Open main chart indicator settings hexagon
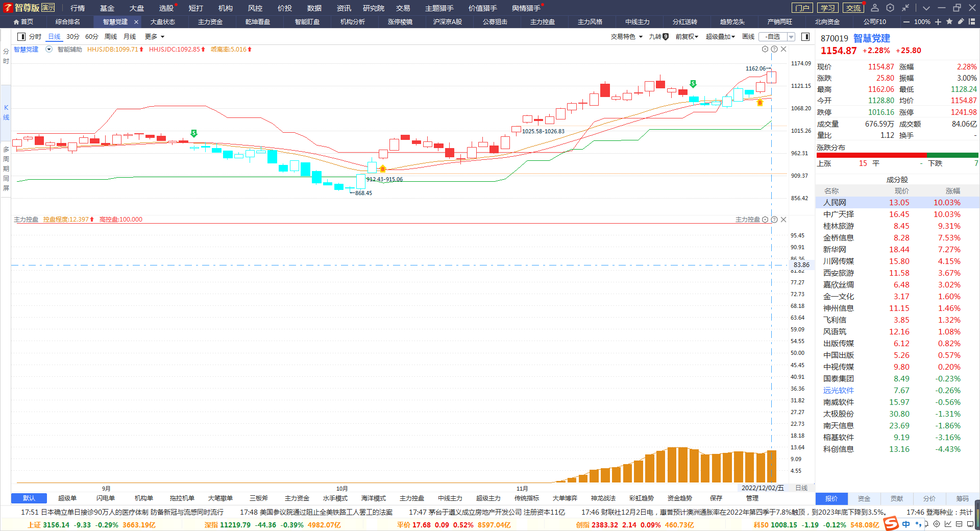980x531 pixels. click(x=765, y=49)
